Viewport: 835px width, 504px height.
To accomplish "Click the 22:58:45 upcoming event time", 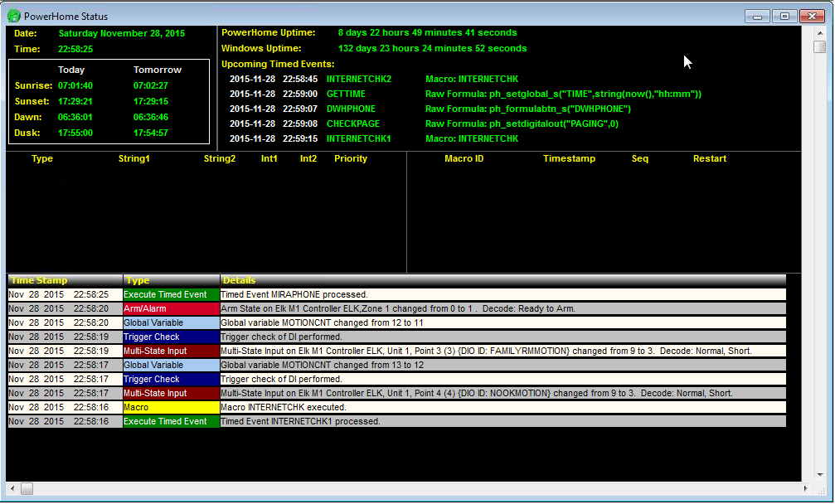I will (300, 79).
